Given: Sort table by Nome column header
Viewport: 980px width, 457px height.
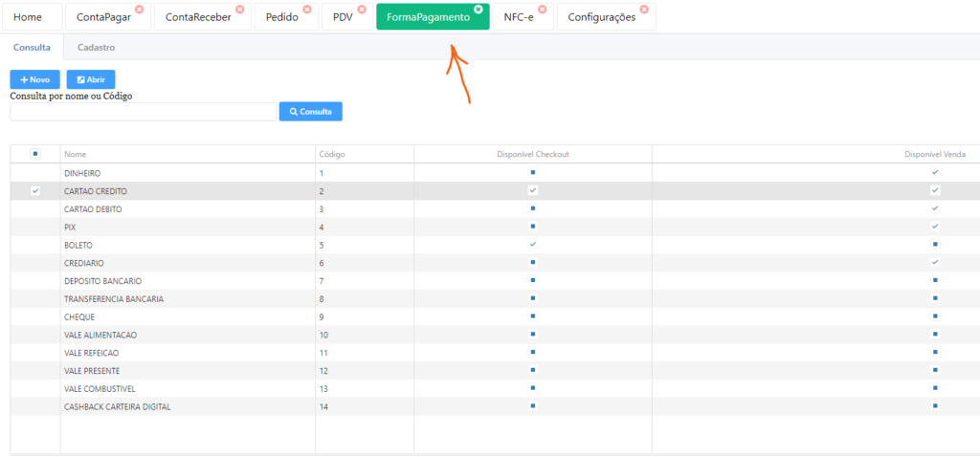Looking at the screenshot, I should 76,154.
